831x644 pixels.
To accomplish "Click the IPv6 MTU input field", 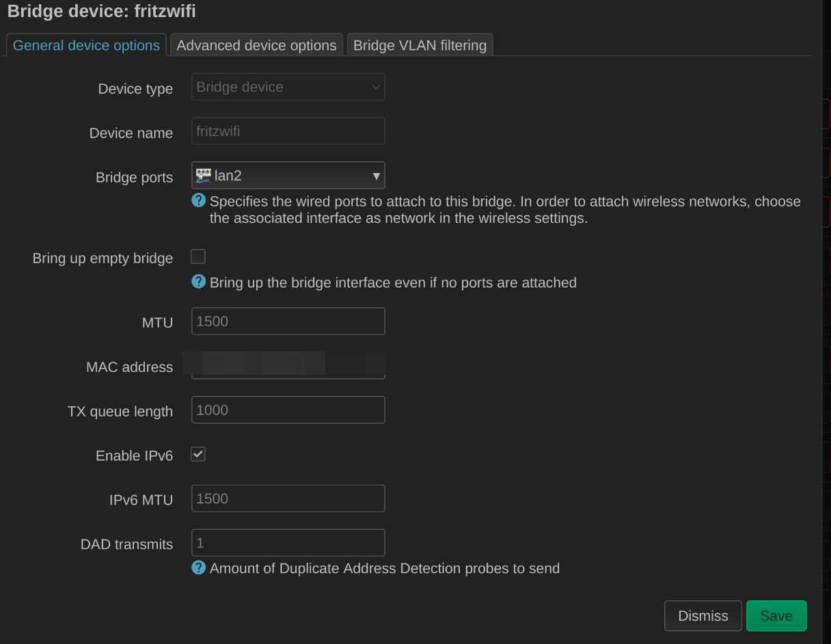I will (x=288, y=498).
